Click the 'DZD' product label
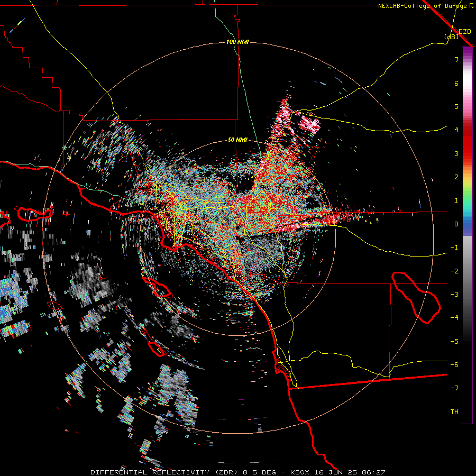The width and height of the screenshot is (476, 476). pyautogui.click(x=465, y=32)
